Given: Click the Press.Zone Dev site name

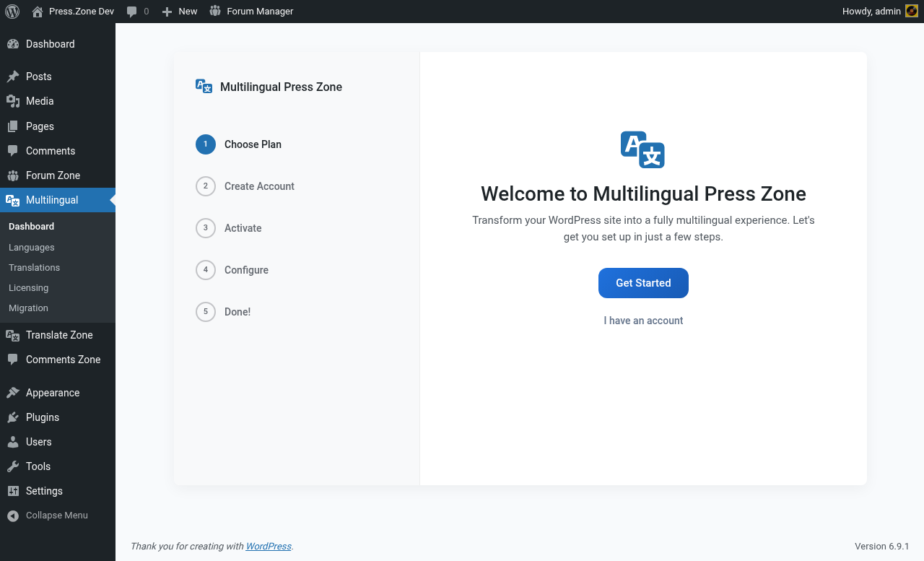Looking at the screenshot, I should point(82,12).
